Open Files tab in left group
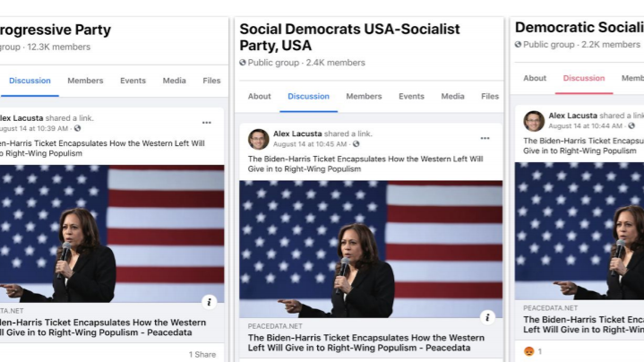 pyautogui.click(x=211, y=81)
